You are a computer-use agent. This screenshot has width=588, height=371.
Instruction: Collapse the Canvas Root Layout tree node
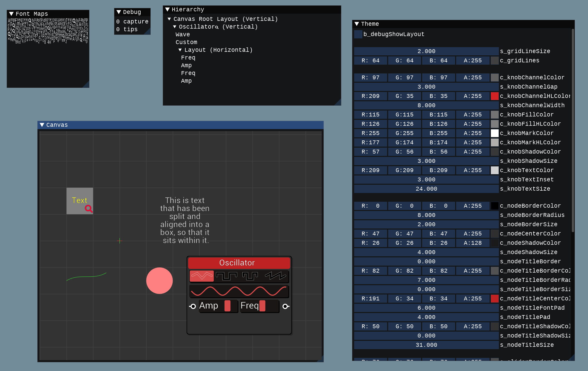[x=169, y=19]
